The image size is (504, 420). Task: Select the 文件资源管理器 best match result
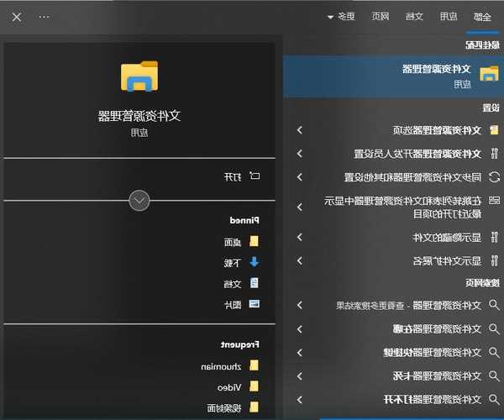(x=393, y=76)
